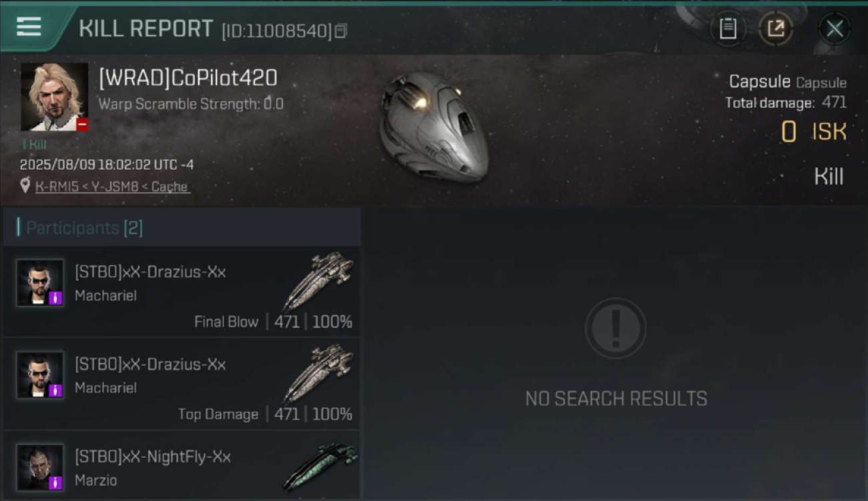
Task: Close the kill report window
Action: click(x=835, y=29)
